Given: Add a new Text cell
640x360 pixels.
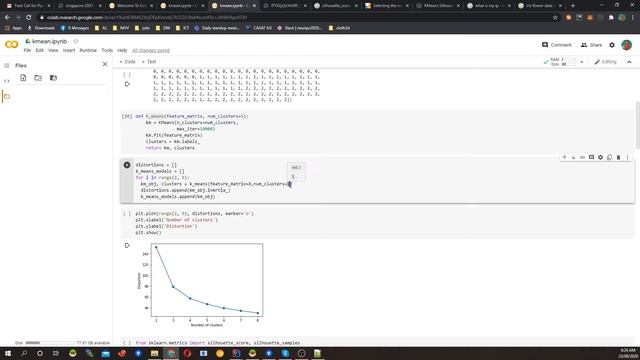Looking at the screenshot, I should 149,62.
